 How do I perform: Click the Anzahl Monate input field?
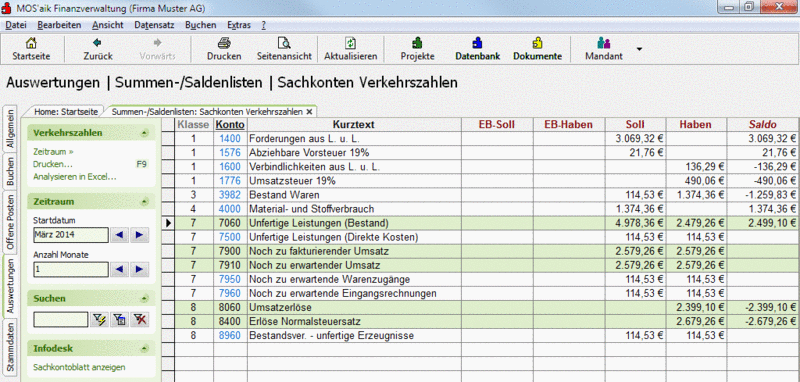click(x=71, y=269)
